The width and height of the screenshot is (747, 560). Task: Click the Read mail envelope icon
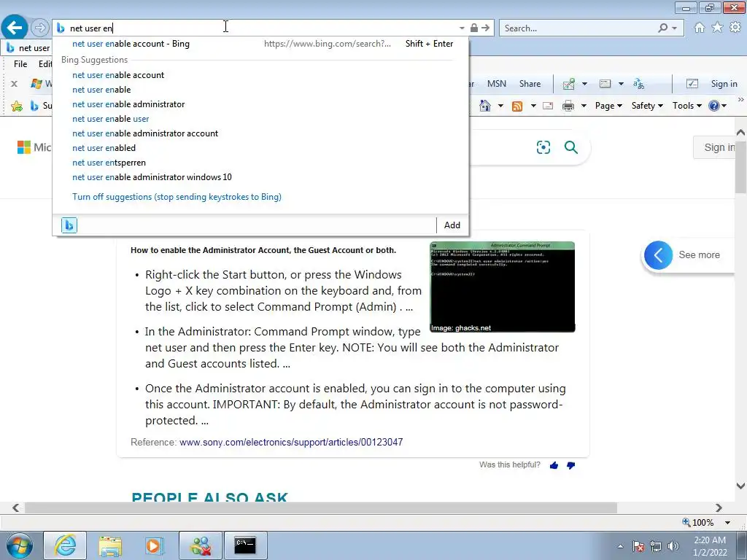point(548,106)
